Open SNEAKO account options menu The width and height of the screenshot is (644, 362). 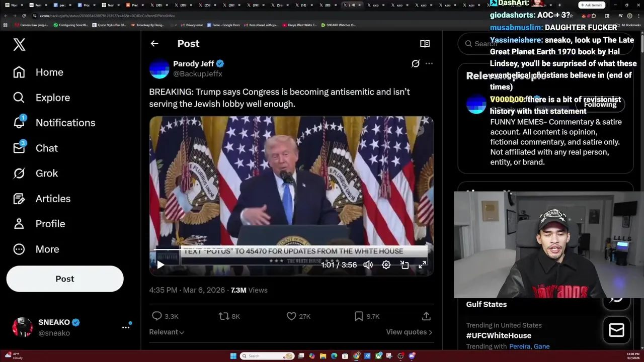pos(126,327)
